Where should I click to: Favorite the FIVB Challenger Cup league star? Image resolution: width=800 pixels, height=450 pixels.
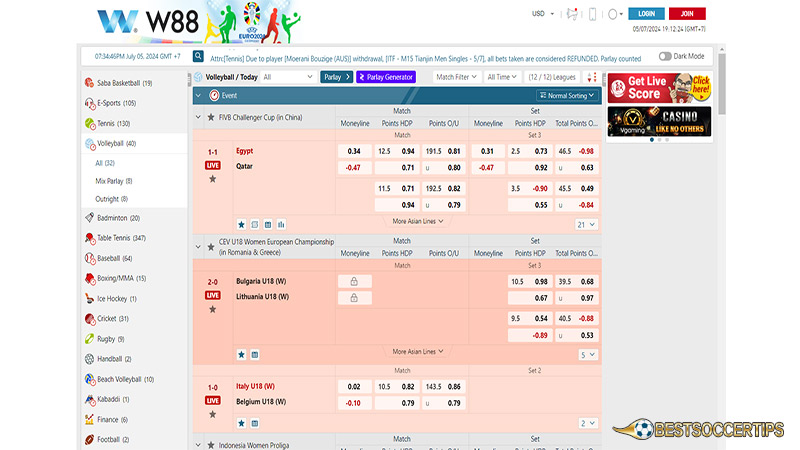(211, 117)
